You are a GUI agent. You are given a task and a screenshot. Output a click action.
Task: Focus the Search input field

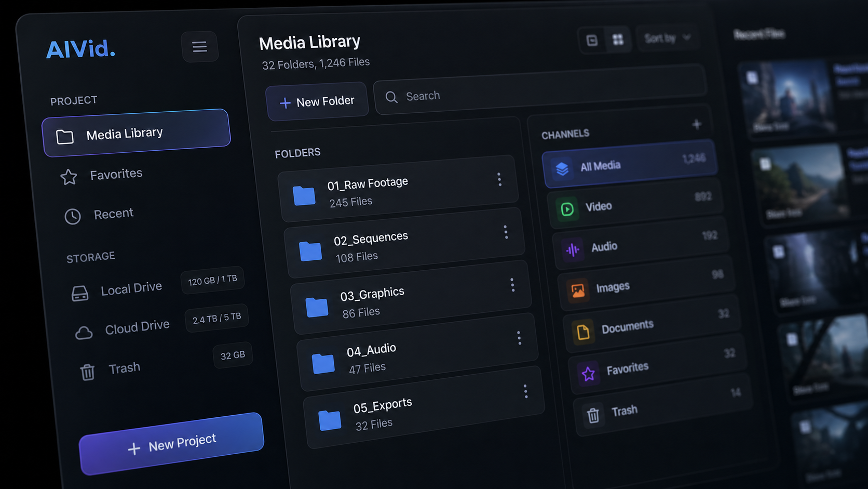(540, 89)
